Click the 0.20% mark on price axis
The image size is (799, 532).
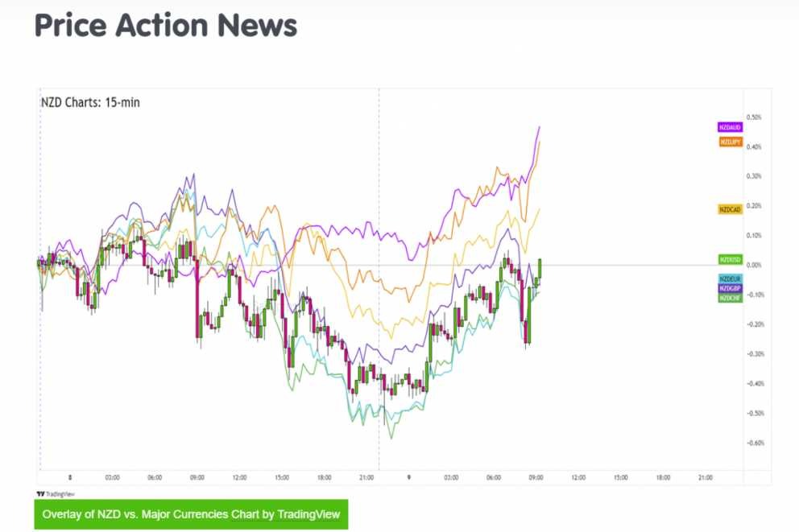pos(754,206)
